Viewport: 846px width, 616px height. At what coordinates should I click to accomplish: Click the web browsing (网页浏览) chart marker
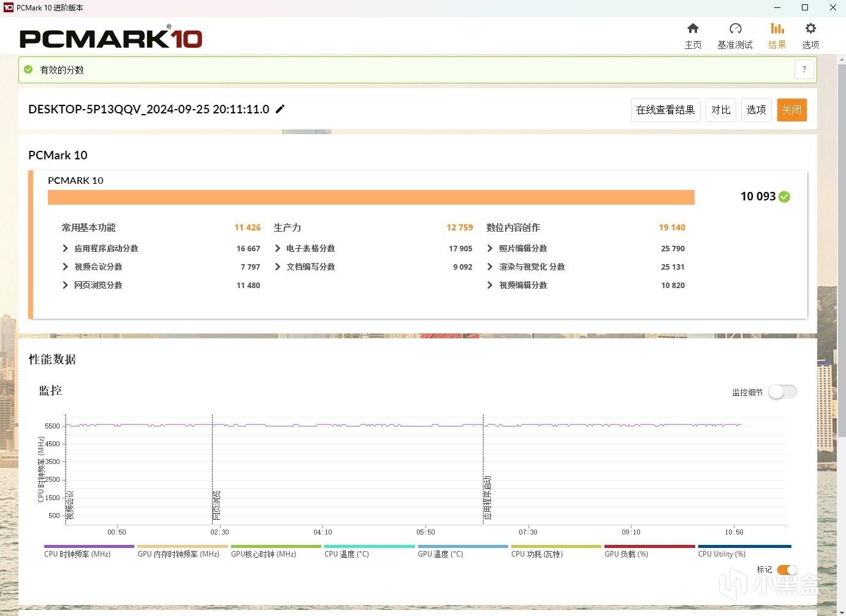pos(216,505)
